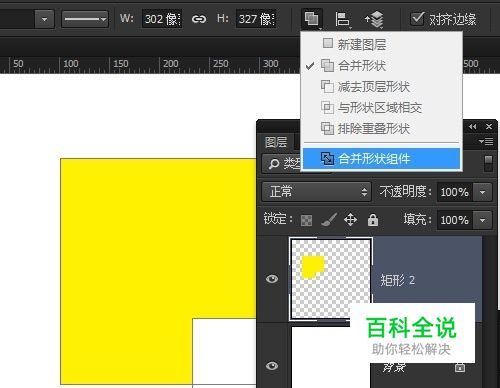Hide the 矩形 2 layer
500x388 pixels.
click(272, 279)
